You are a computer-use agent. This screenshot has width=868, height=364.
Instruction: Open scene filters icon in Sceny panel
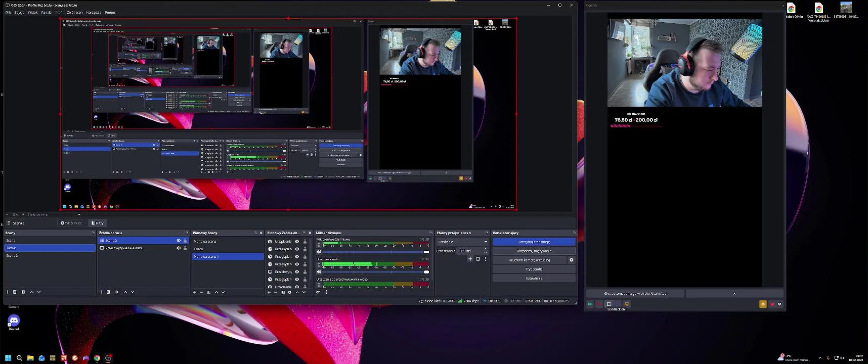tap(23, 292)
